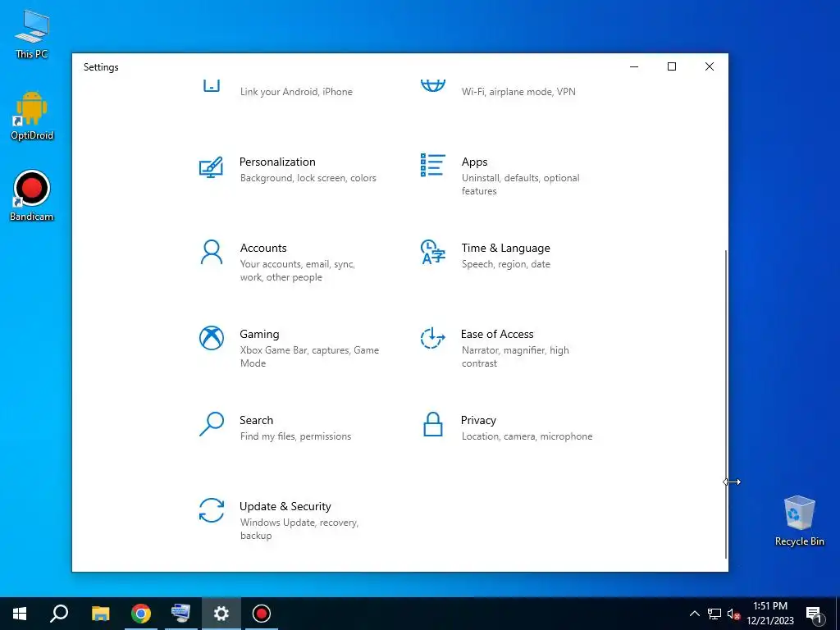This screenshot has height=630, width=840.
Task: Open Time & Language icon
Action: 433,252
